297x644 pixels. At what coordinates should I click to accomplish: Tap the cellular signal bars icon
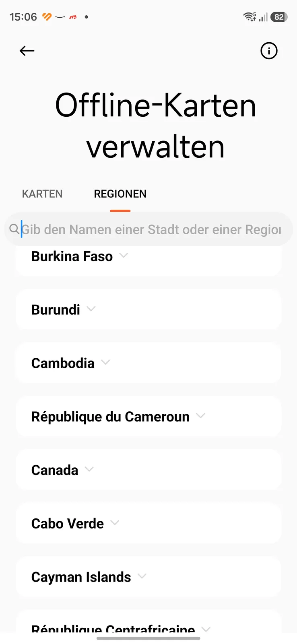point(263,17)
